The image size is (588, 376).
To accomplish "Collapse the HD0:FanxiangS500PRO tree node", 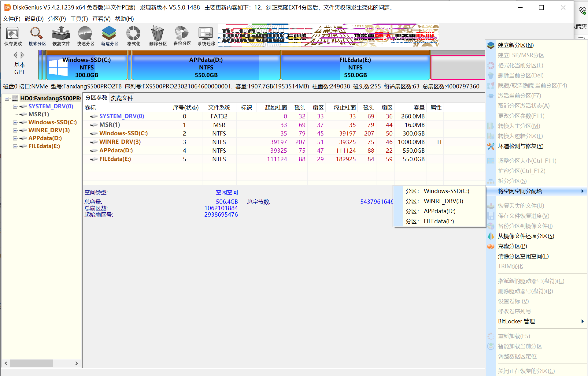I will 7,99.
